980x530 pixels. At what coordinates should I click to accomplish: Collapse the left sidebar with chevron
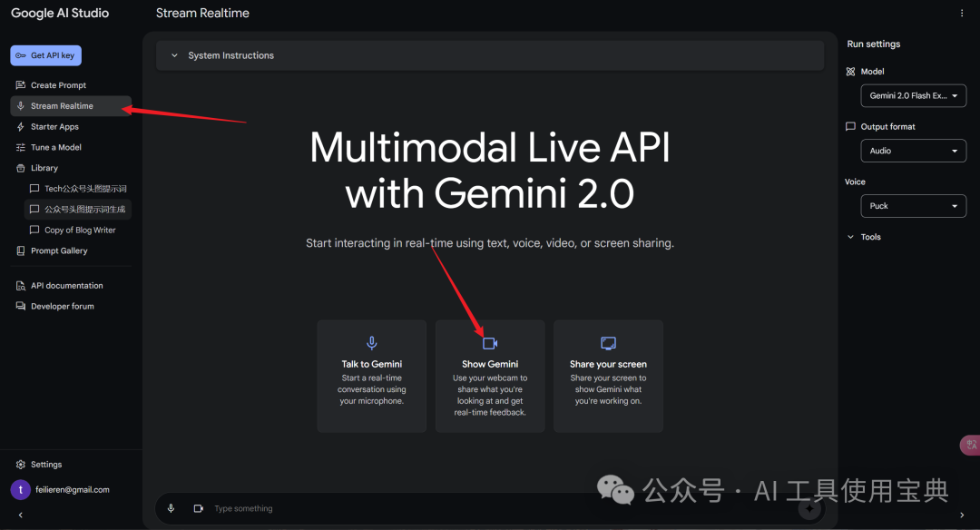pyautogui.click(x=21, y=515)
